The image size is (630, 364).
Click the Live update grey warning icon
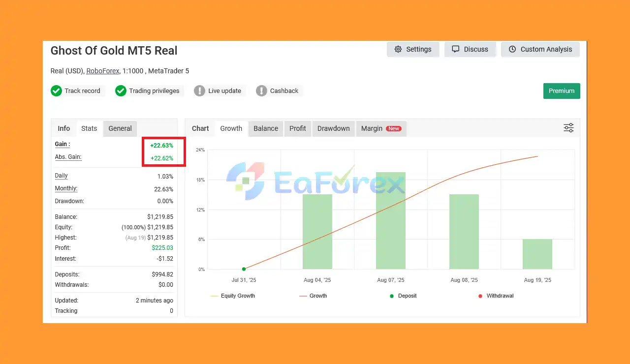[199, 91]
